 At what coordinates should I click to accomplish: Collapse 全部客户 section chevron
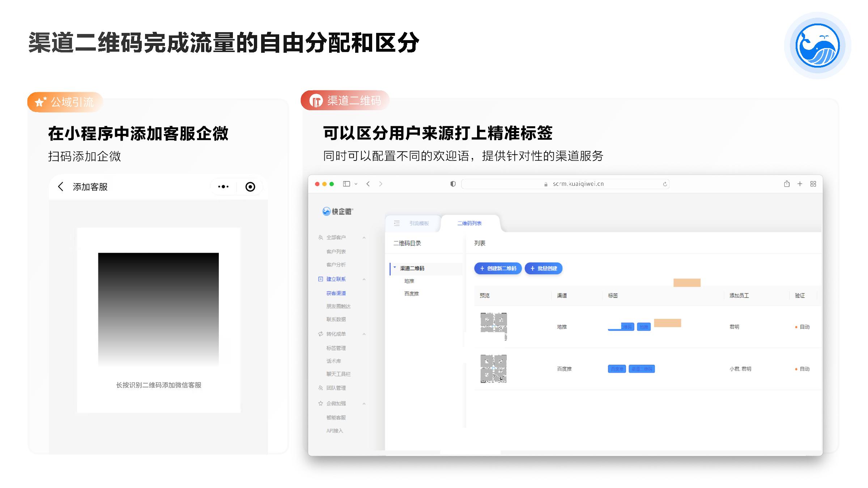364,237
